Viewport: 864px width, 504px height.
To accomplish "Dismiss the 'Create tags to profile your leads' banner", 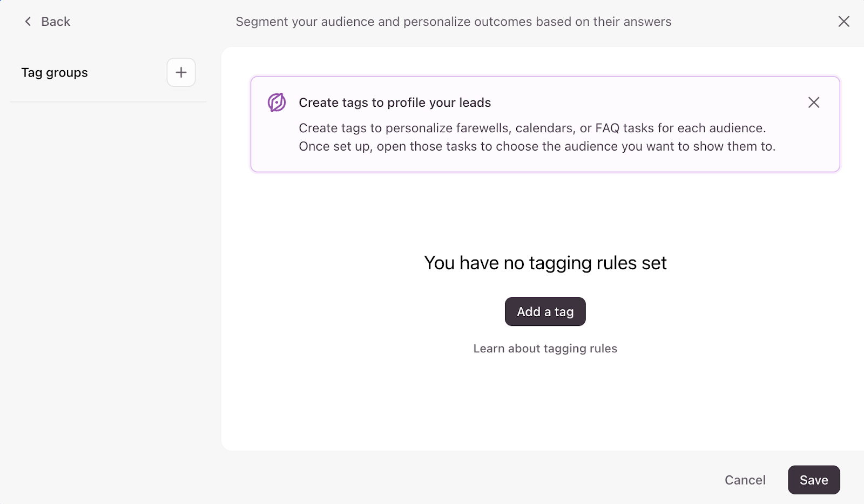I will [813, 103].
